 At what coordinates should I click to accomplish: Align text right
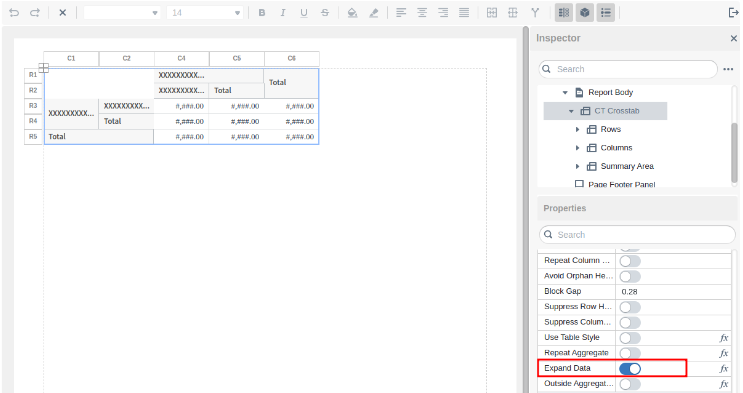point(443,13)
